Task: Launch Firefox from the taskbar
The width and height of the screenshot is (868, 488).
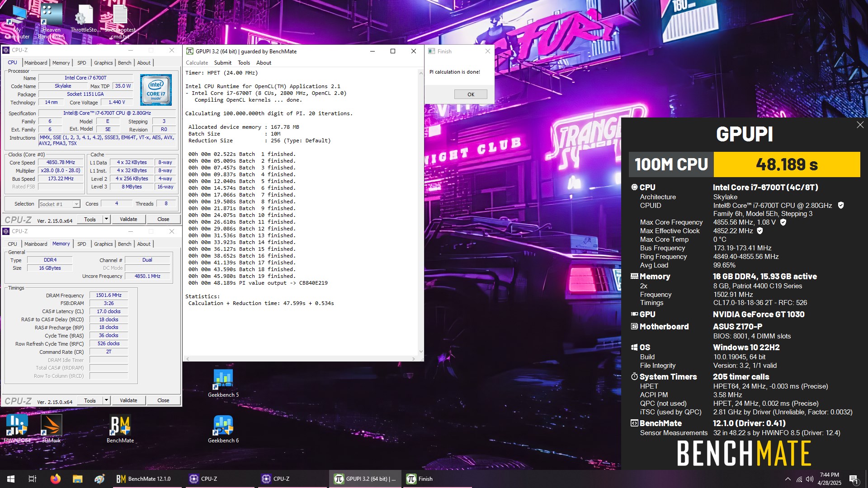Action: pos(55,479)
